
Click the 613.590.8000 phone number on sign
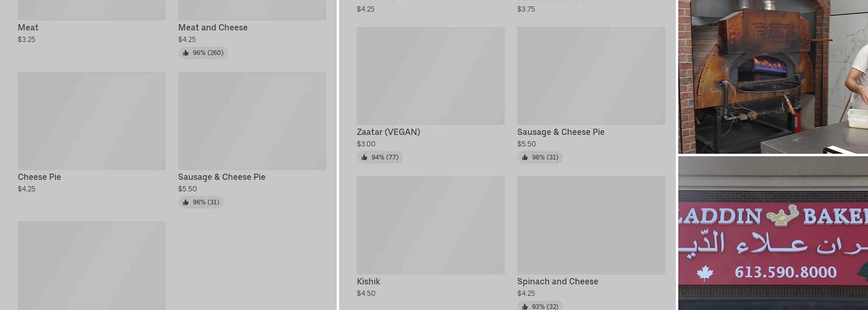click(786, 272)
